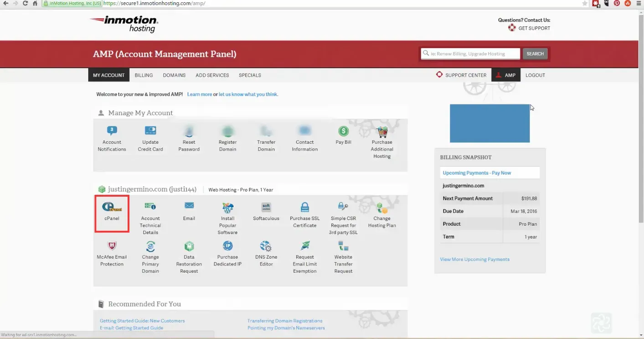Click the Get Support link
The height and width of the screenshot is (339, 644).
pyautogui.click(x=529, y=28)
